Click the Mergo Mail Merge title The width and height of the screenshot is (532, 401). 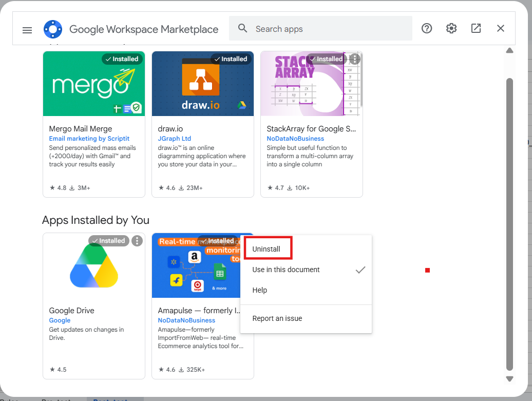(x=81, y=129)
